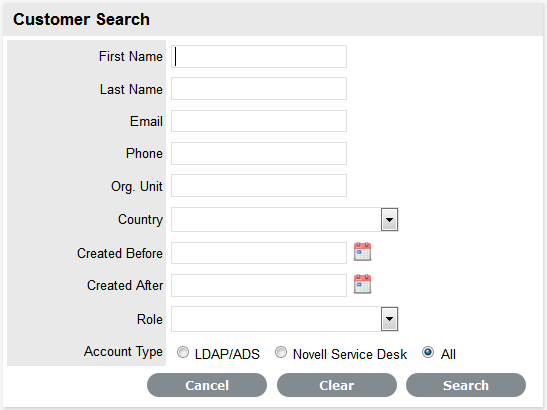Click inside the Role combo box
The image size is (547, 410).
(276, 319)
